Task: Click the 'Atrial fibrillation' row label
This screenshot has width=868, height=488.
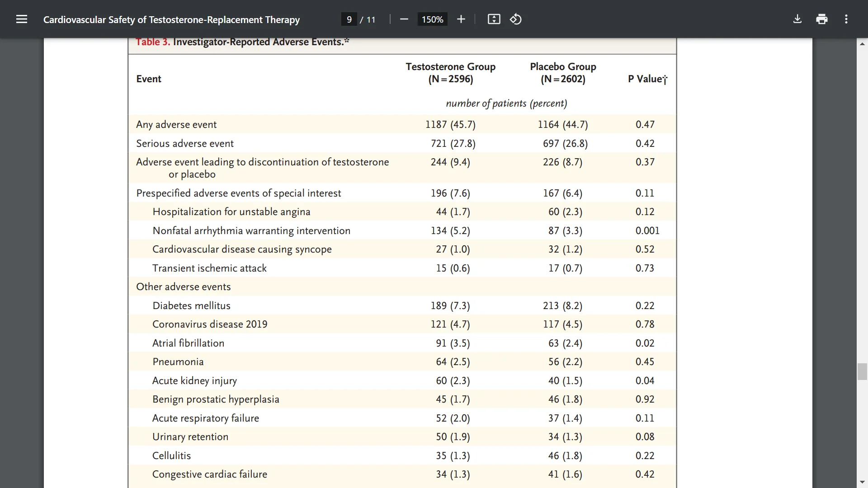Action: [188, 343]
